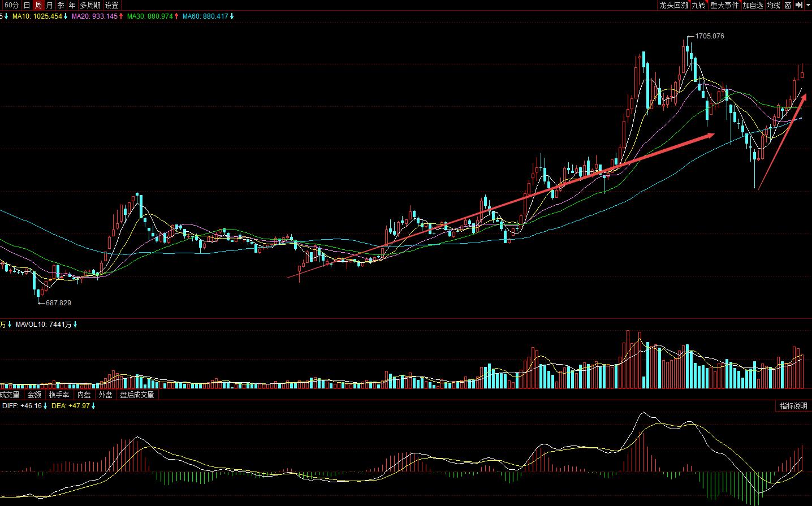
Task: Open the 多周期 multi-period view
Action: pyautogui.click(x=90, y=5)
